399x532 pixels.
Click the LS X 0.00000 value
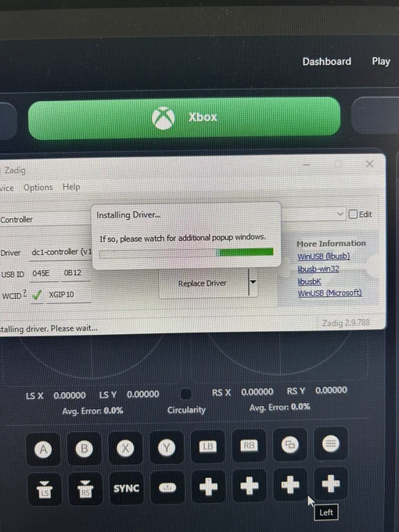pos(70,396)
